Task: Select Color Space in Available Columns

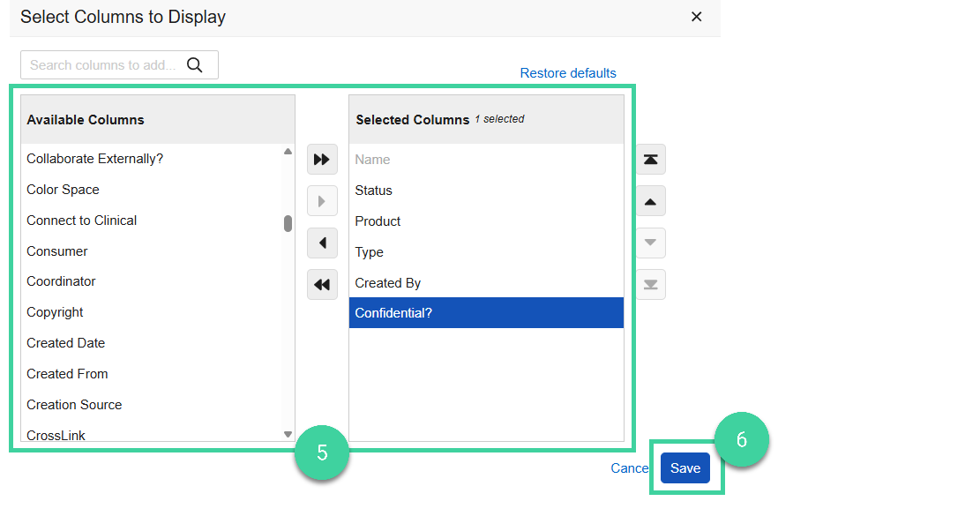Action: point(152,190)
